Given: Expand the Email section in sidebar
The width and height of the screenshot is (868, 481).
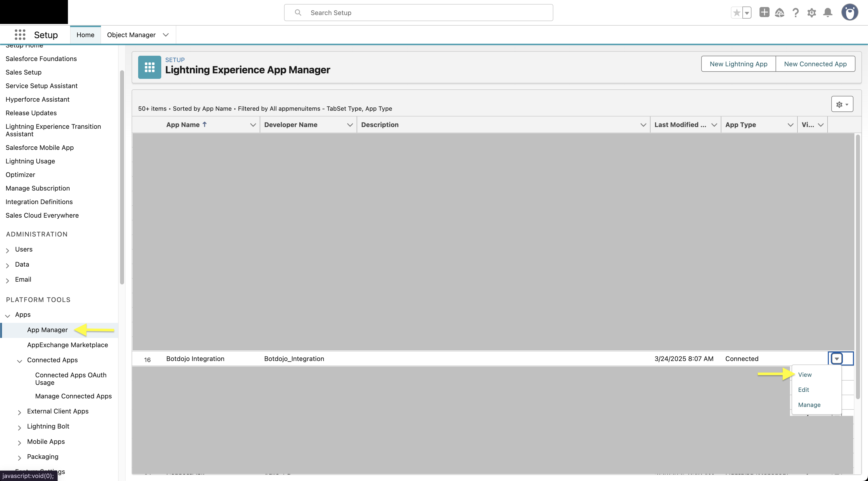Looking at the screenshot, I should coord(8,281).
